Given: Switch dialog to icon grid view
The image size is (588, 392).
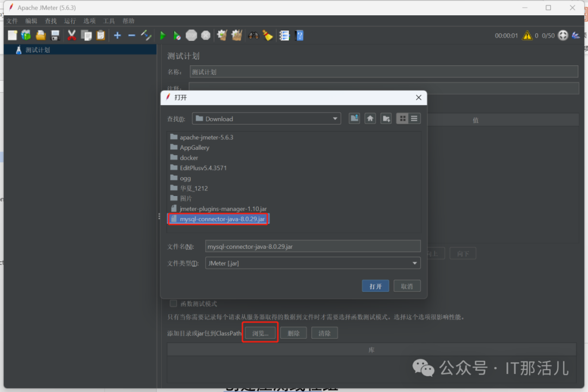Looking at the screenshot, I should pos(402,119).
